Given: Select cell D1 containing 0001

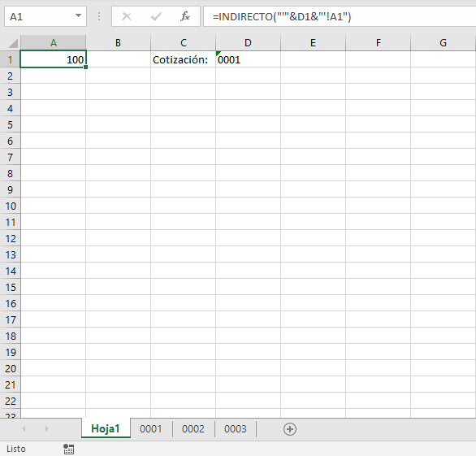Looking at the screenshot, I should pos(248,59).
